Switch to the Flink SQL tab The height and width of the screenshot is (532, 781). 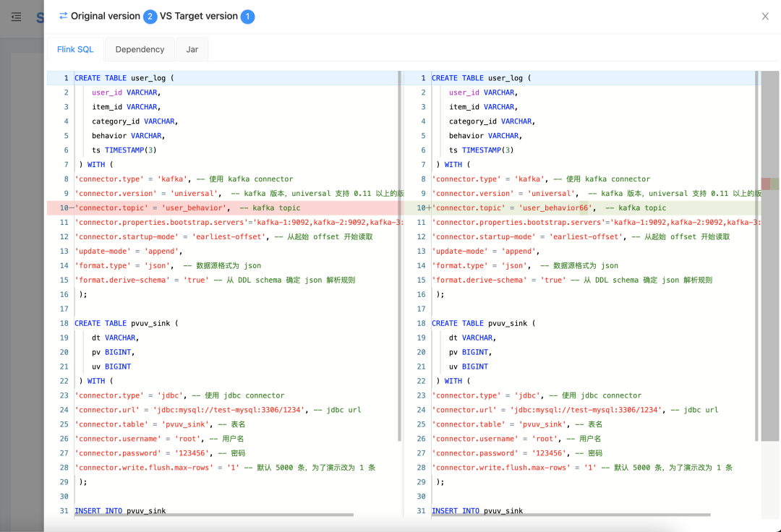[75, 49]
